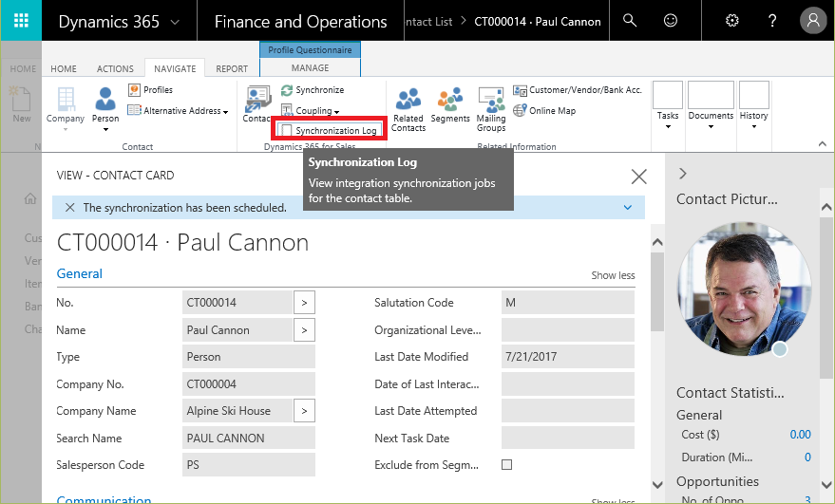The image size is (835, 504).
Task: Open the Dynamics 365 dropdown chevron
Action: point(175,23)
